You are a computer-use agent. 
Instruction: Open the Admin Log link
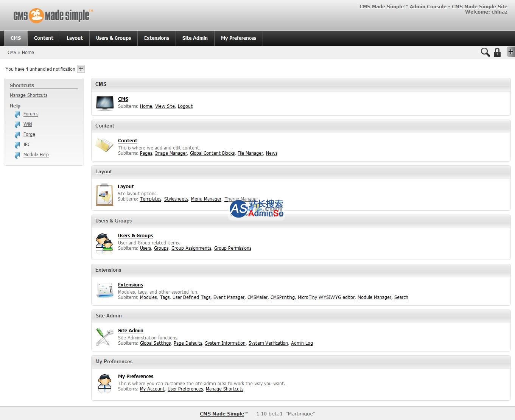(x=302, y=343)
